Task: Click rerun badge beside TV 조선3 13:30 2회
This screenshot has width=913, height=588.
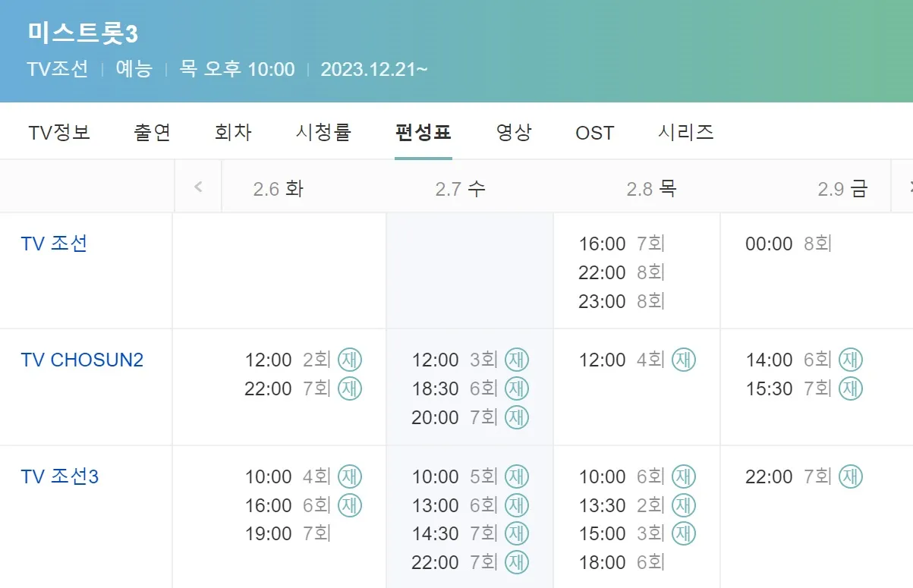Action: pyautogui.click(x=684, y=505)
